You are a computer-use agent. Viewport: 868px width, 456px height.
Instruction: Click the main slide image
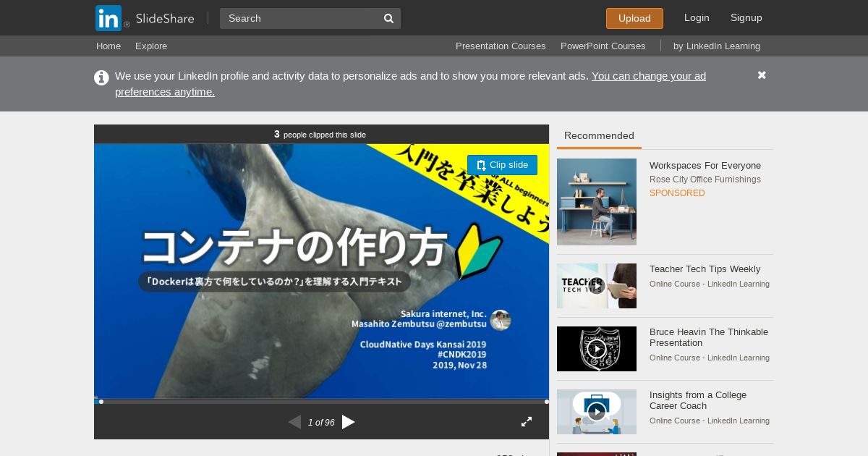pyautogui.click(x=321, y=271)
